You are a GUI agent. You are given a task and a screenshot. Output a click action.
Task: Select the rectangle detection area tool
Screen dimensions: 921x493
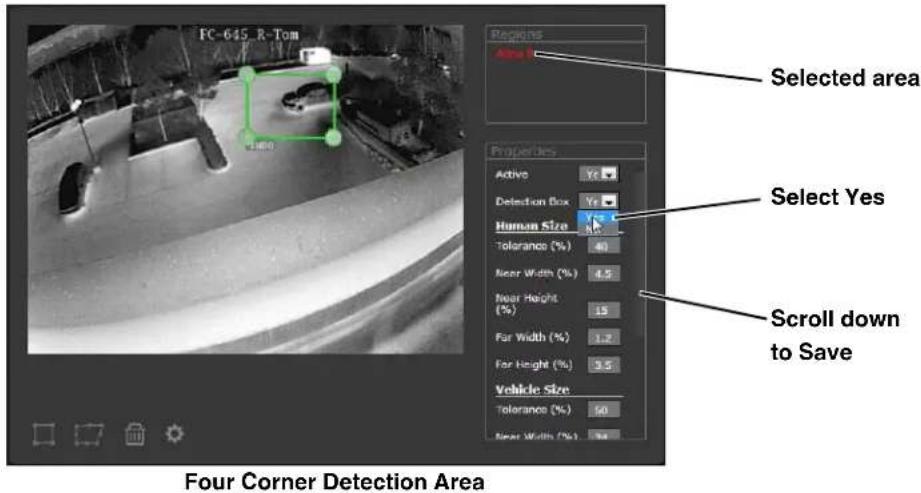click(44, 435)
